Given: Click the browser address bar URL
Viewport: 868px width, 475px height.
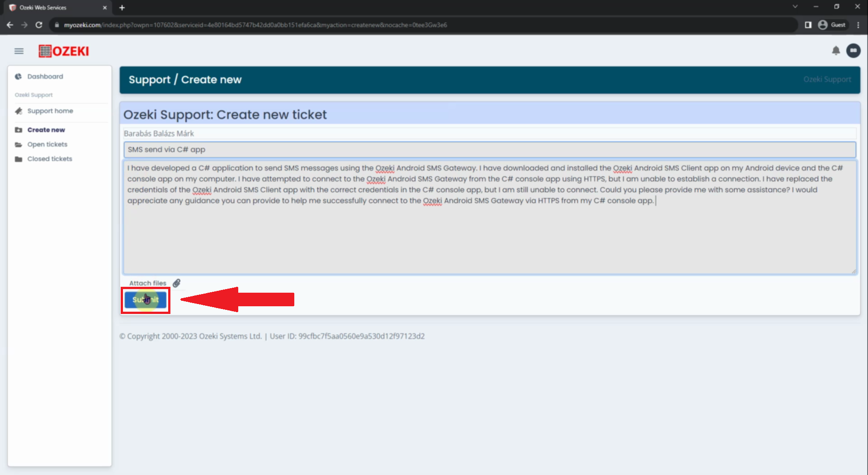Looking at the screenshot, I should [255, 25].
